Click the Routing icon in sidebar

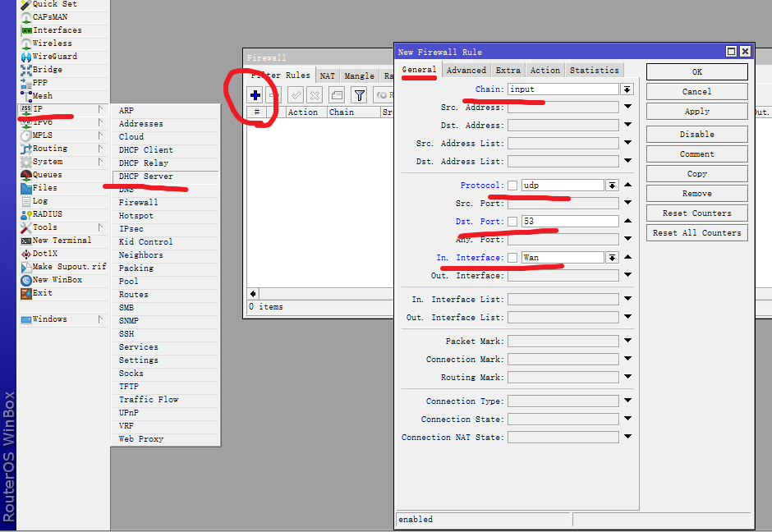click(26, 149)
